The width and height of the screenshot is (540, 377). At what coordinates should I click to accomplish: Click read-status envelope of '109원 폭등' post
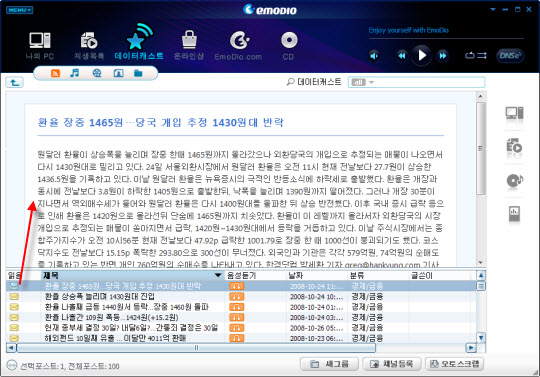pos(14,317)
